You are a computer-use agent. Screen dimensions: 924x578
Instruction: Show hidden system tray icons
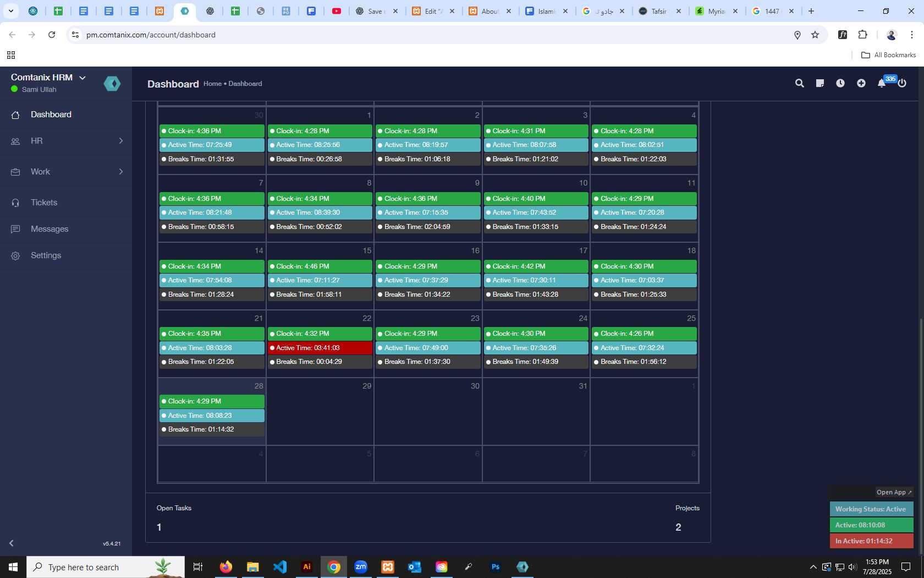[x=813, y=567]
